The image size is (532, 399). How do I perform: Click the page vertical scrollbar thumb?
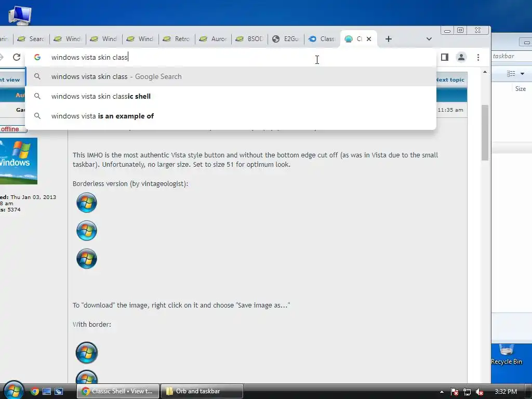485,132
